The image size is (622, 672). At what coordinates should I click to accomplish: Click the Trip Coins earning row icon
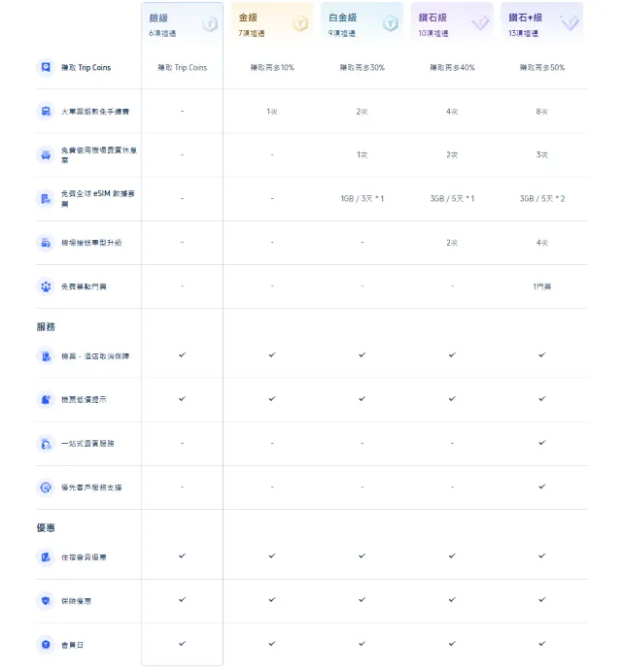[46, 67]
